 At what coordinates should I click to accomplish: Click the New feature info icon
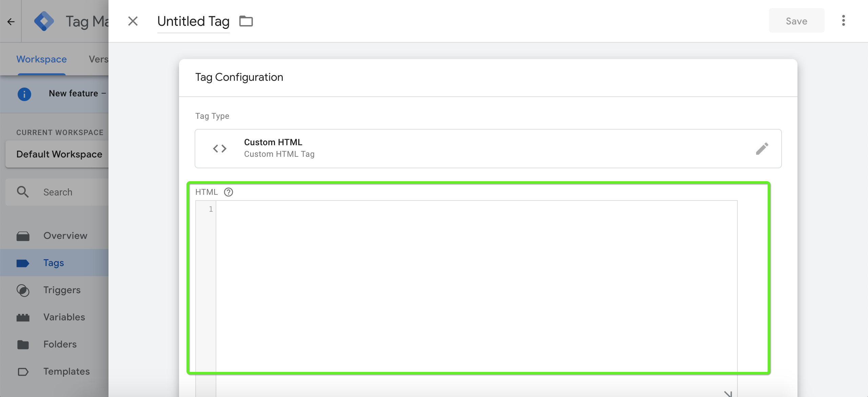pos(24,94)
